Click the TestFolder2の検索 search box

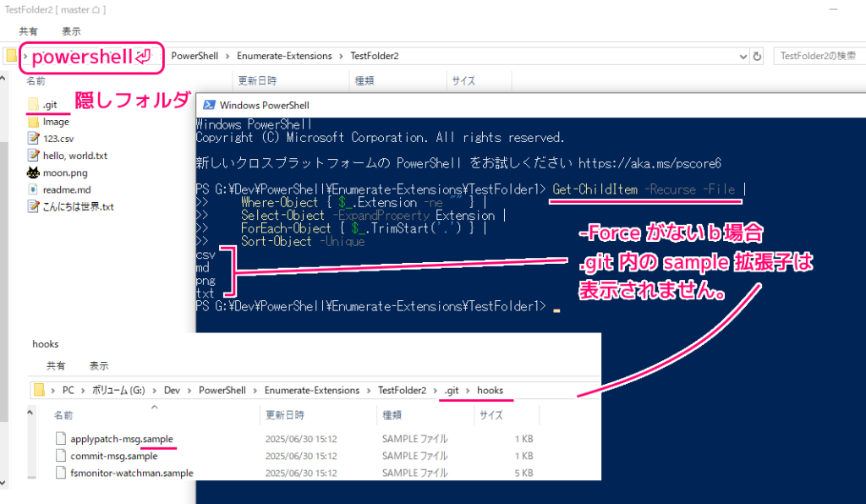pyautogui.click(x=814, y=56)
